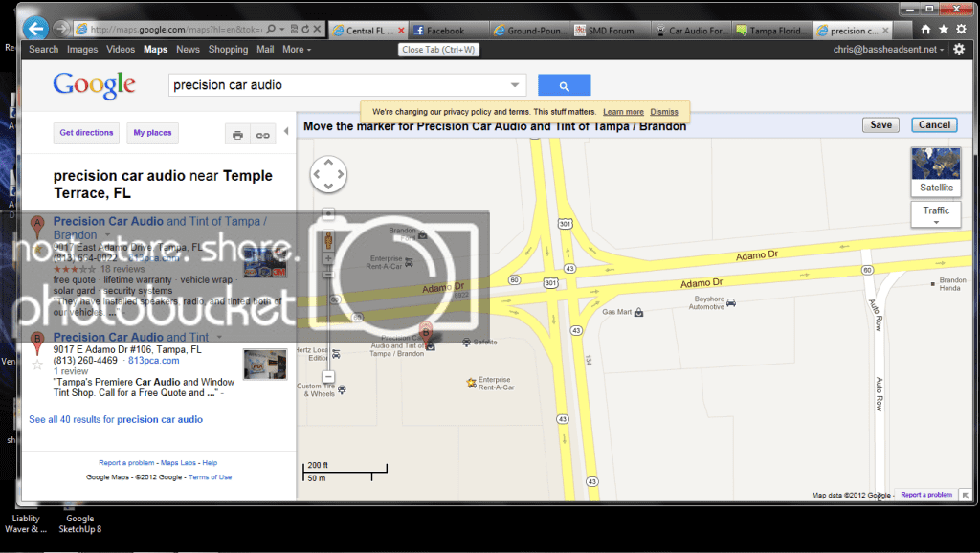Switch to the Facebook tab

(446, 31)
